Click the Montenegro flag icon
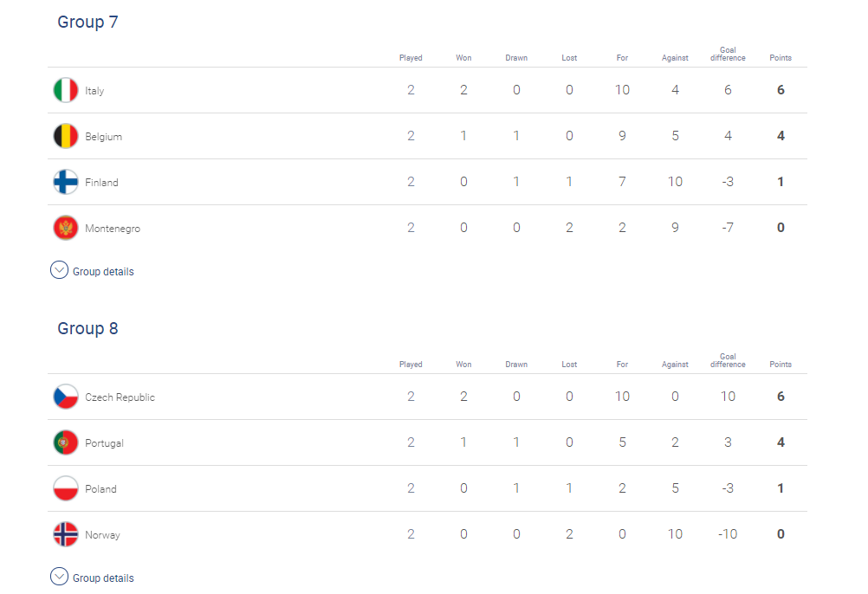The height and width of the screenshot is (594, 868). [65, 228]
